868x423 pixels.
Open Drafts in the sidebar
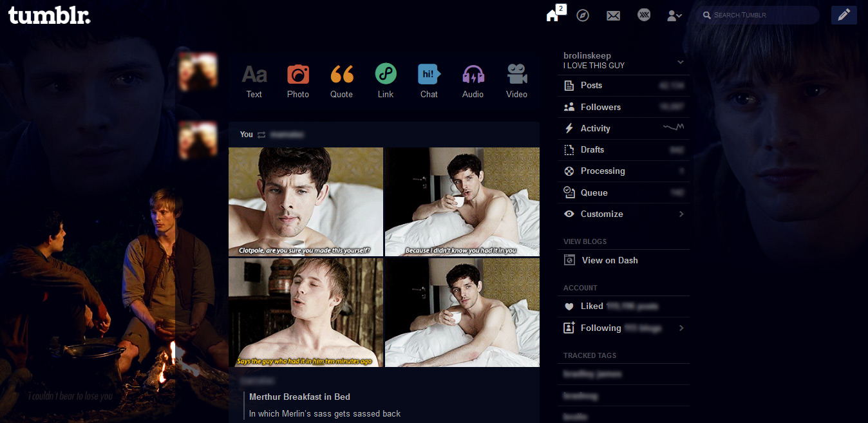(623, 149)
